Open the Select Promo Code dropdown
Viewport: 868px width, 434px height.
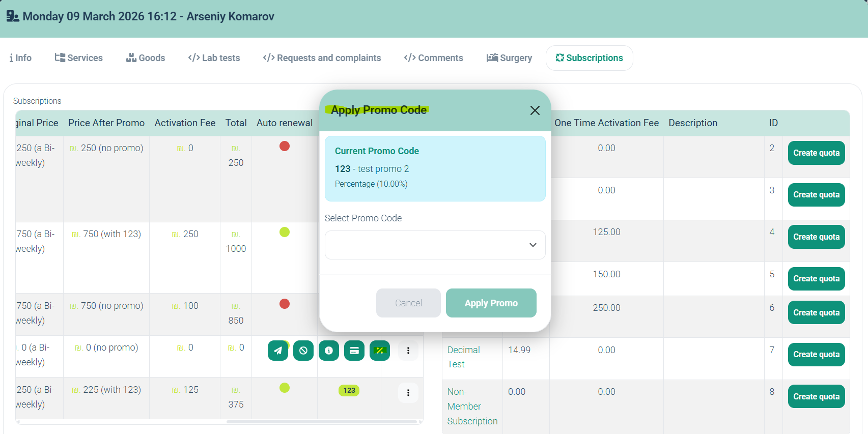(435, 245)
